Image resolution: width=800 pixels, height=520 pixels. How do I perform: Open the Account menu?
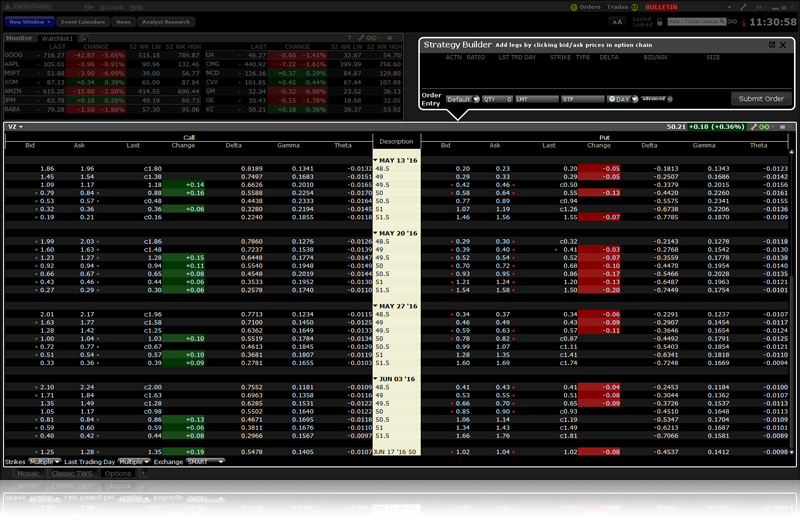111,7
